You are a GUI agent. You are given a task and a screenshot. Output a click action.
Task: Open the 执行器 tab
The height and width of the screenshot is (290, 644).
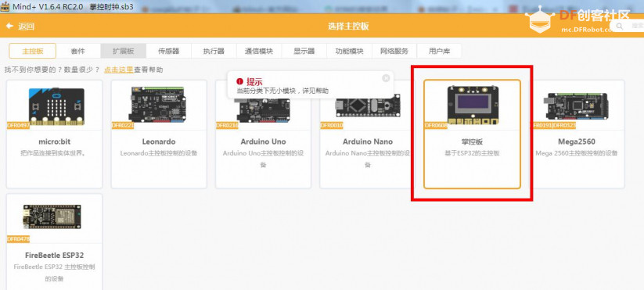pos(214,52)
